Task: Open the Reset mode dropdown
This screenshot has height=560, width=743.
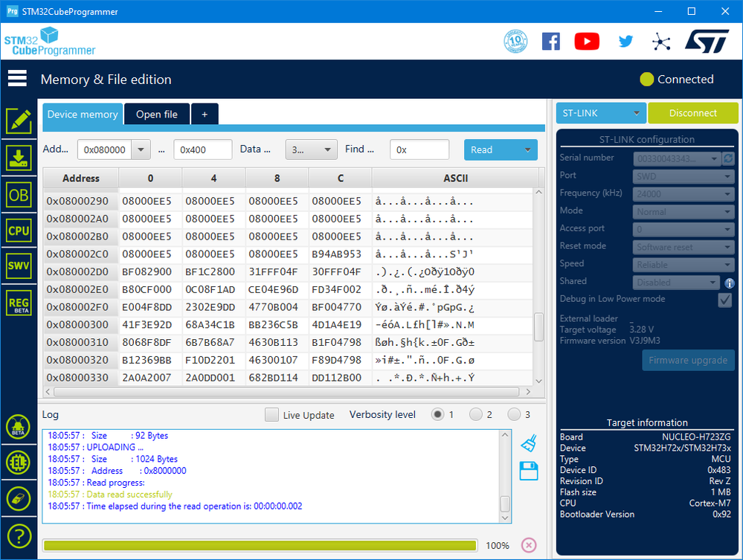Action: (x=684, y=248)
